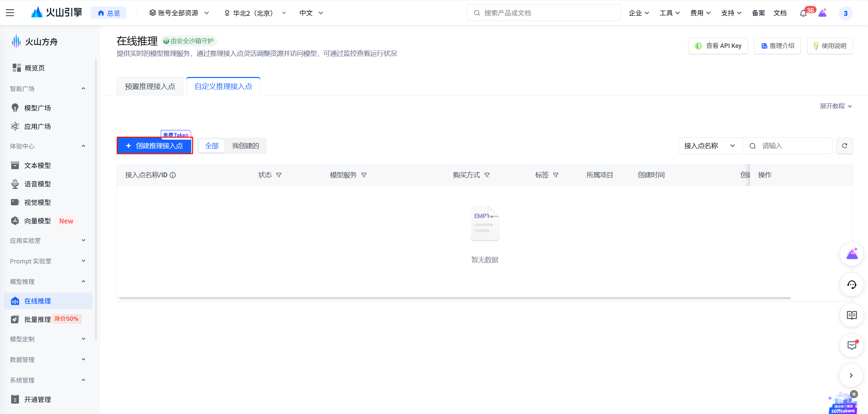Viewport: 868px width, 414px height.
Task: Toggle the 状态 column filter
Action: 279,175
